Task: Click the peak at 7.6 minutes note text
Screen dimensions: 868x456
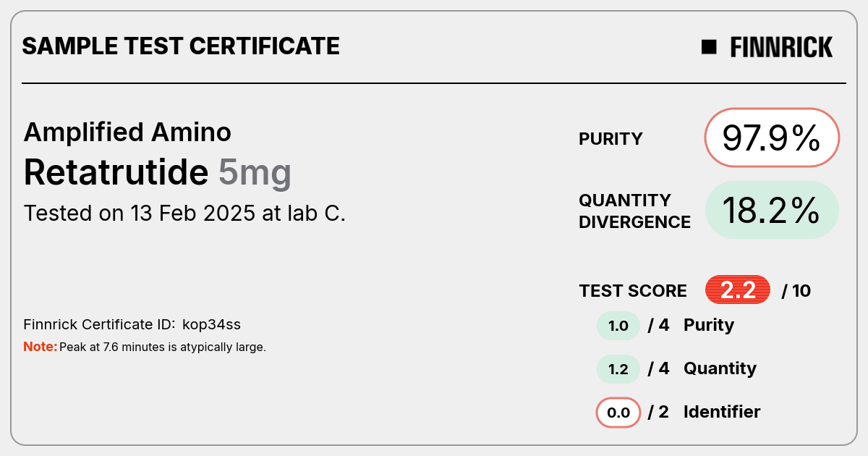Action: coord(163,347)
